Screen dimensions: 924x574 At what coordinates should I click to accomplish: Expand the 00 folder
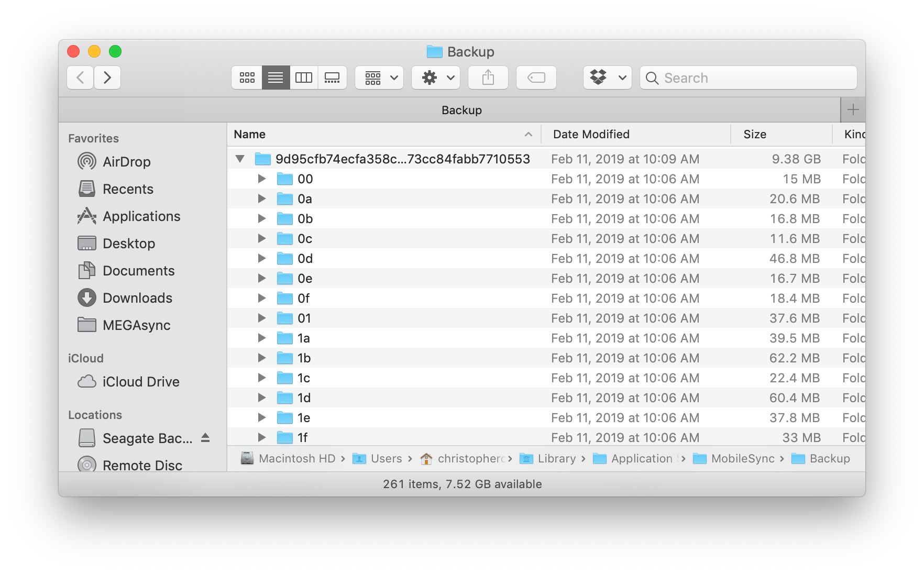[x=261, y=179]
